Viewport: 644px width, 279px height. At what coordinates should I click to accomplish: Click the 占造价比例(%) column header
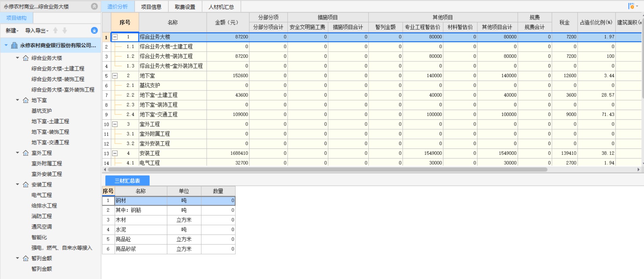tap(596, 22)
